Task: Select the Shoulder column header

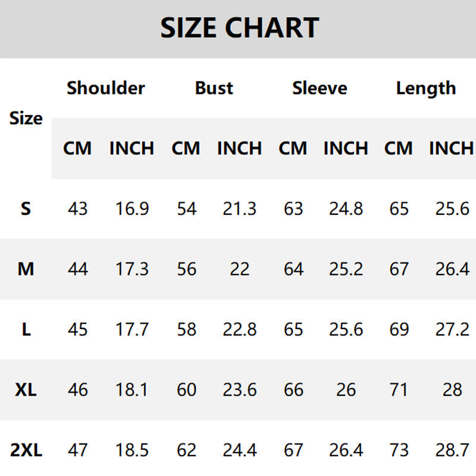Action: point(105,88)
